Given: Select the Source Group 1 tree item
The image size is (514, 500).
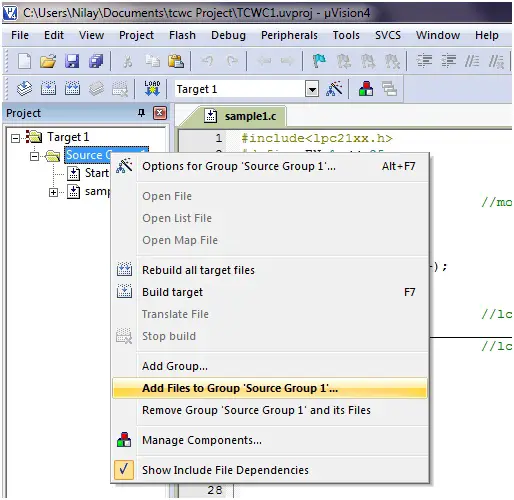Looking at the screenshot, I should click(x=88, y=155).
